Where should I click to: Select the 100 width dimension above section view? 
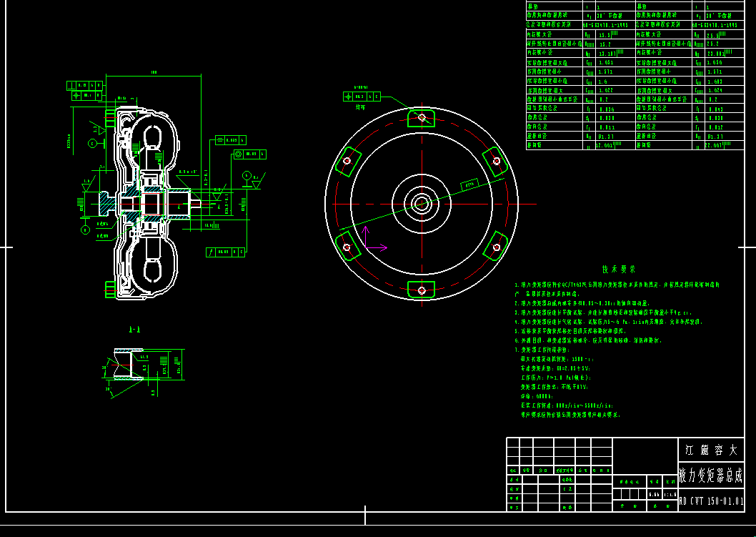coord(154,72)
